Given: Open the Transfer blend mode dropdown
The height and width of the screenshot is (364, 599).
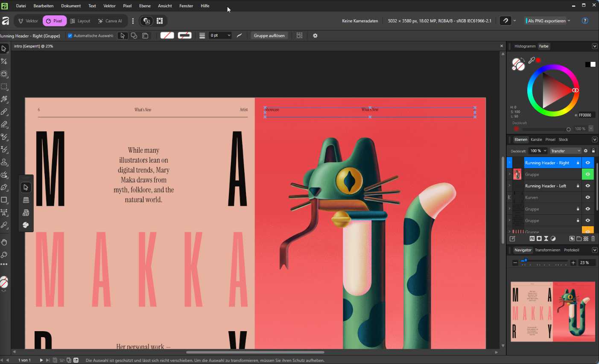Looking at the screenshot, I should (x=565, y=151).
